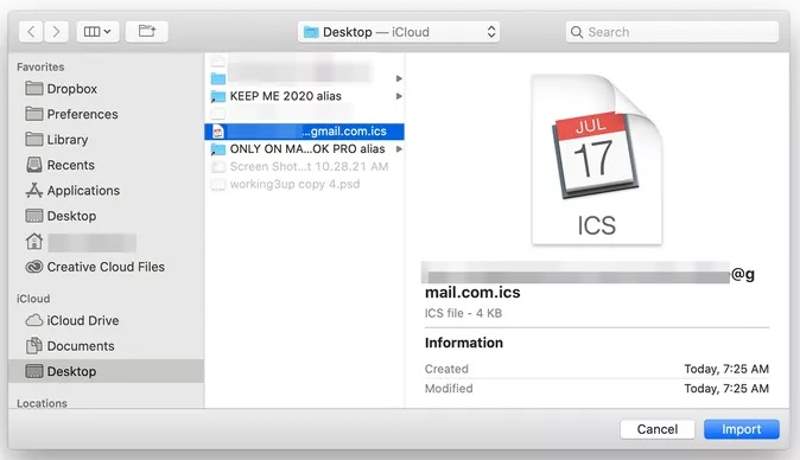Click the Information heading in preview
The height and width of the screenshot is (460, 800).
[464, 343]
